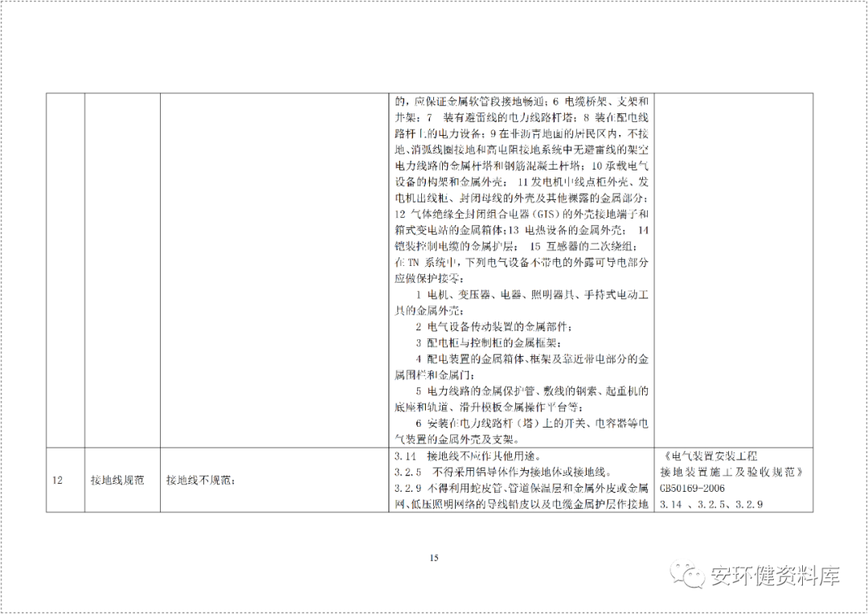The image size is (868, 614).
Task: Click line starting '路杆上的电力设备;9'
Action: 522,134
